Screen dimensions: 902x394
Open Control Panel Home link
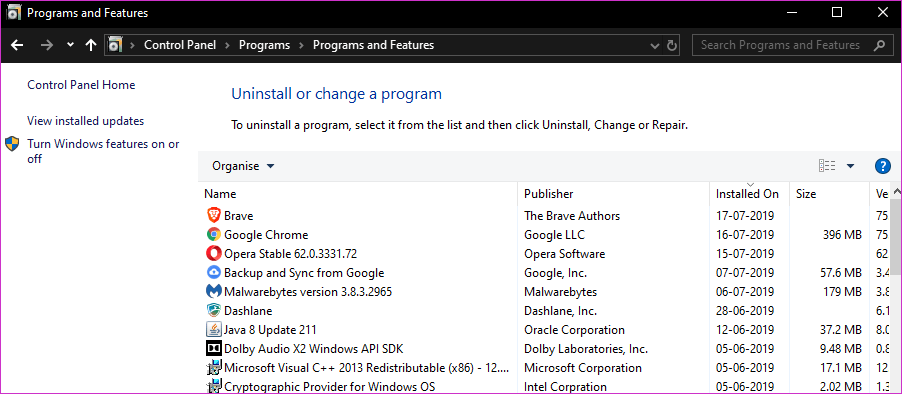coord(81,85)
